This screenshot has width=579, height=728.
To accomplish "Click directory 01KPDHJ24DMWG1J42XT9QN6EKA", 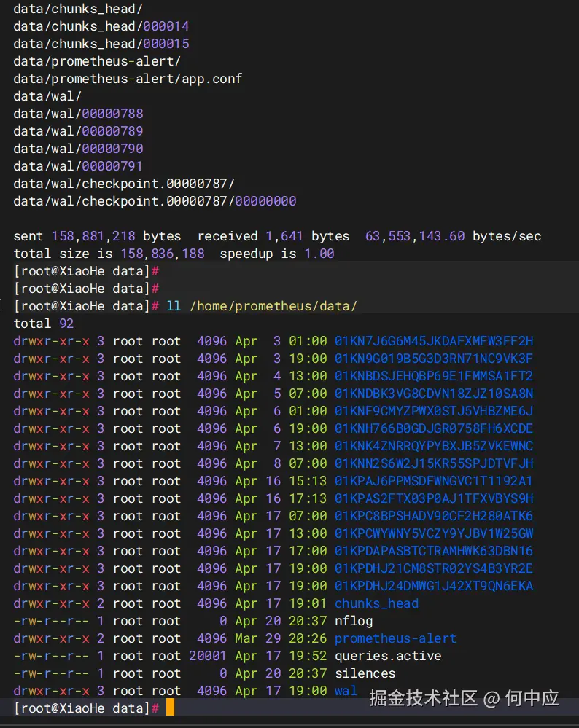I will 434,586.
